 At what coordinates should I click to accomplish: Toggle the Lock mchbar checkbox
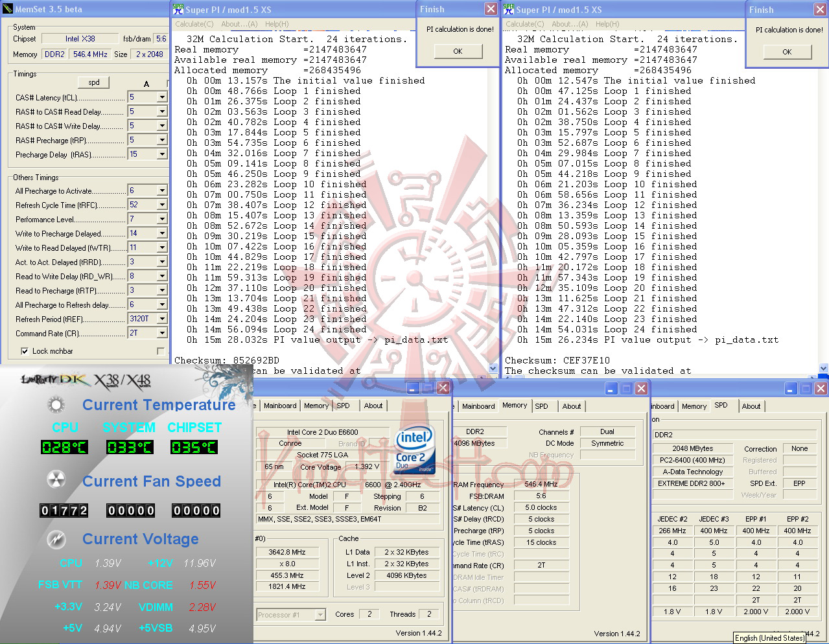[25, 351]
